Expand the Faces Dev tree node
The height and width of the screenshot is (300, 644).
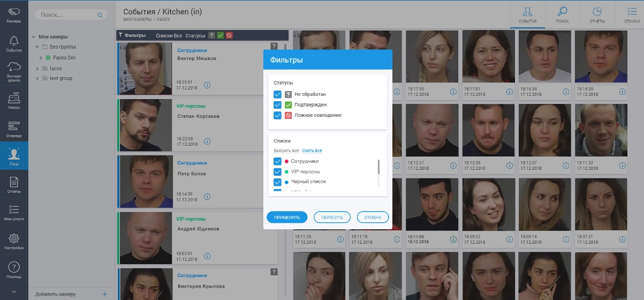coord(41,58)
